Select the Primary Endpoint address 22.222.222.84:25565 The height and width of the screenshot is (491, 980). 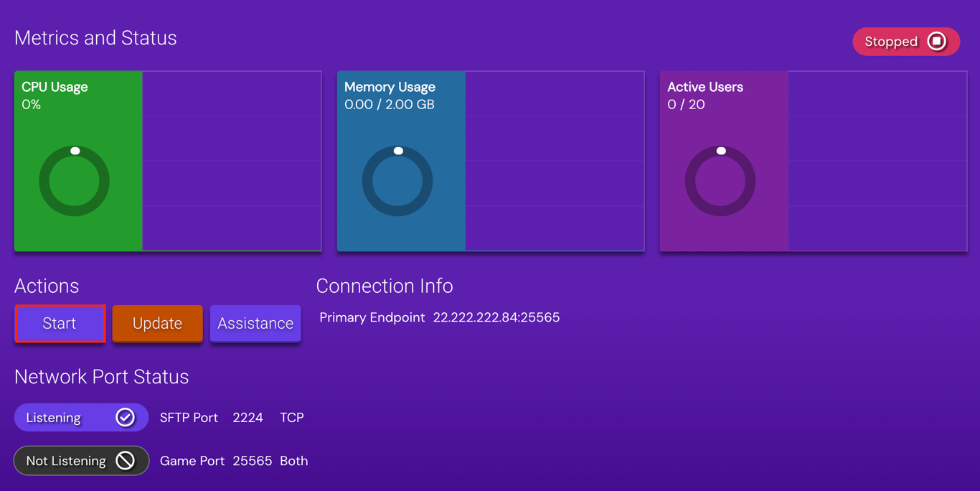pyautogui.click(x=496, y=317)
